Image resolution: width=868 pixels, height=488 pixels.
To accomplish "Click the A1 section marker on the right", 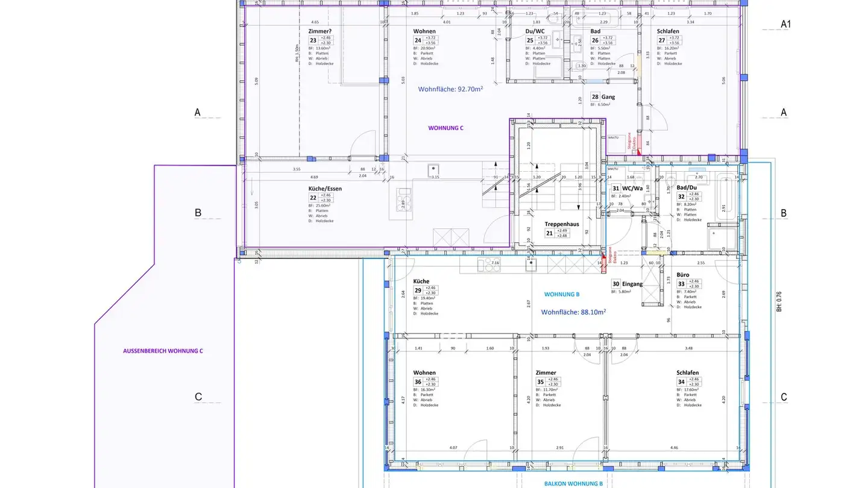I will [785, 24].
